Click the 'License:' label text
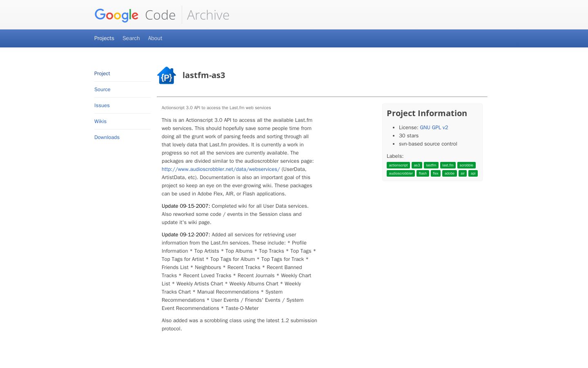The width and height of the screenshot is (588, 368). pyautogui.click(x=409, y=128)
